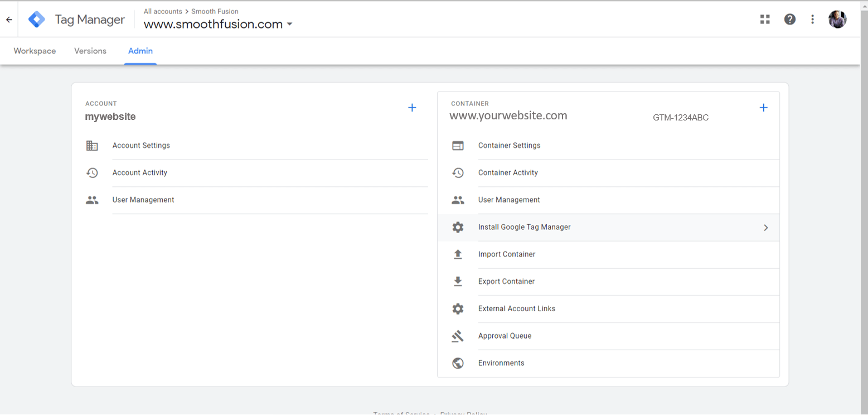Image resolution: width=868 pixels, height=415 pixels.
Task: Click the Export Container download icon
Action: (458, 282)
